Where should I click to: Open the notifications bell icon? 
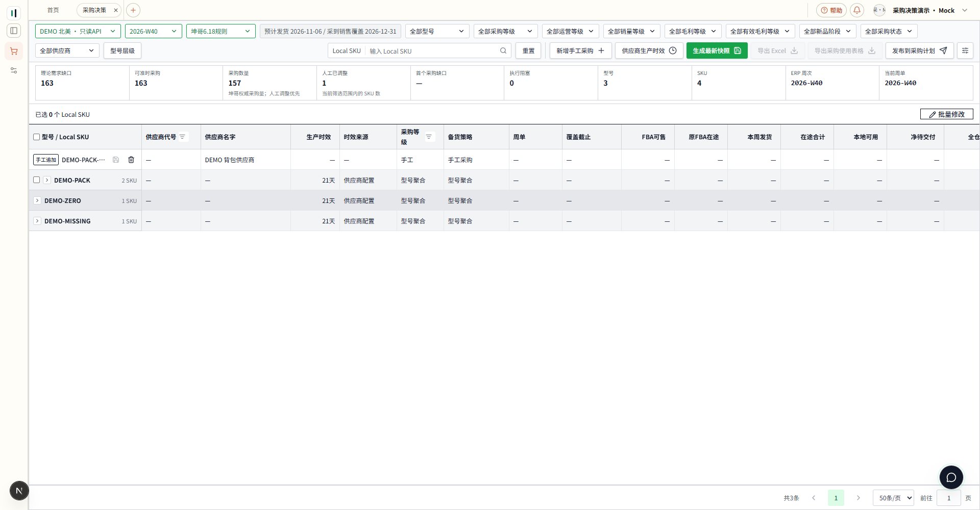(x=857, y=10)
